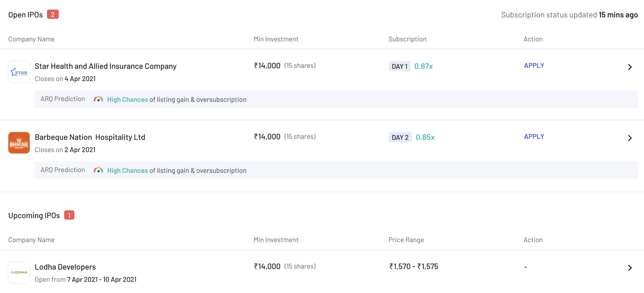Click the 0.85x subscription value
644x293 pixels.
click(425, 137)
